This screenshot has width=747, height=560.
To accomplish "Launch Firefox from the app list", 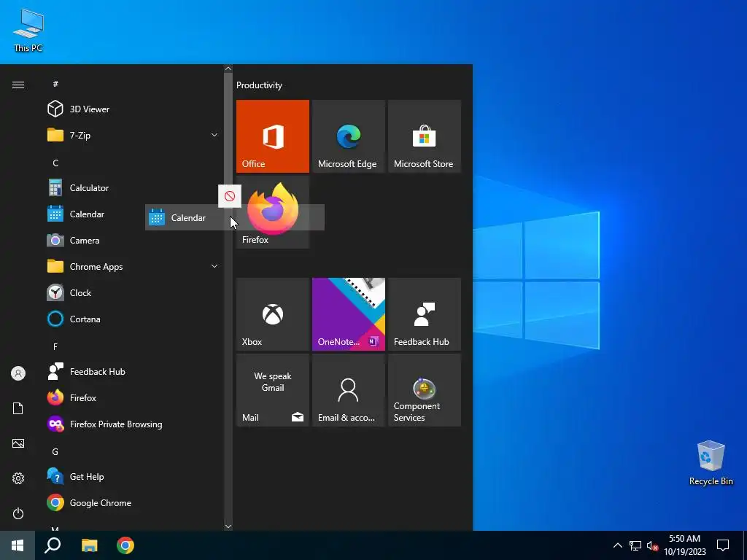I will pos(132,397).
